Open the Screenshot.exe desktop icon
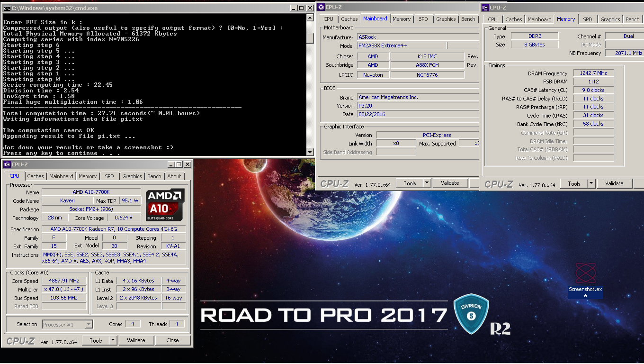Viewport: 644px width, 364px height. tap(585, 280)
